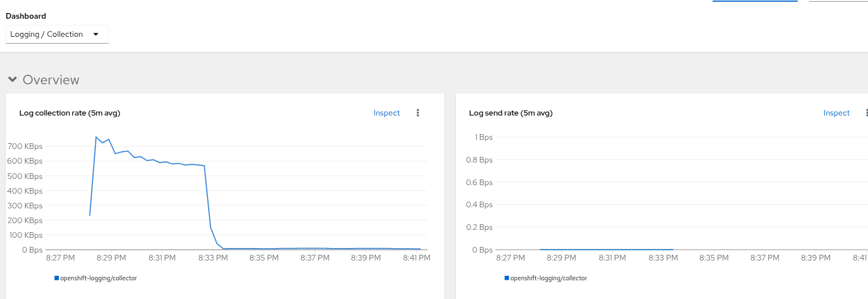868x299 pixels.
Task: Click the flat send rate line at 0 Bps
Action: pos(607,249)
